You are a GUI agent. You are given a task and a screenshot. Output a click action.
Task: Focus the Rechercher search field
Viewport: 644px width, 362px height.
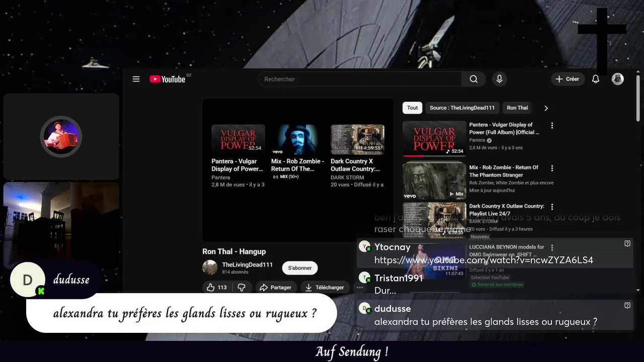pyautogui.click(x=360, y=79)
